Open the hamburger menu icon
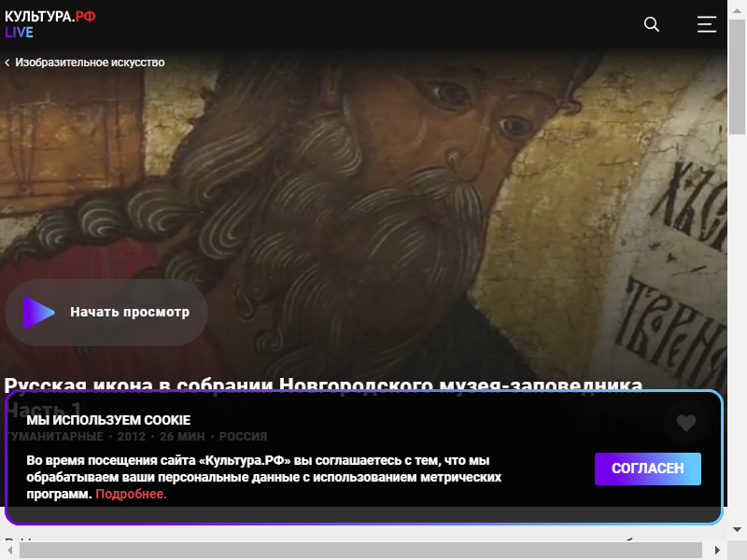 (707, 24)
